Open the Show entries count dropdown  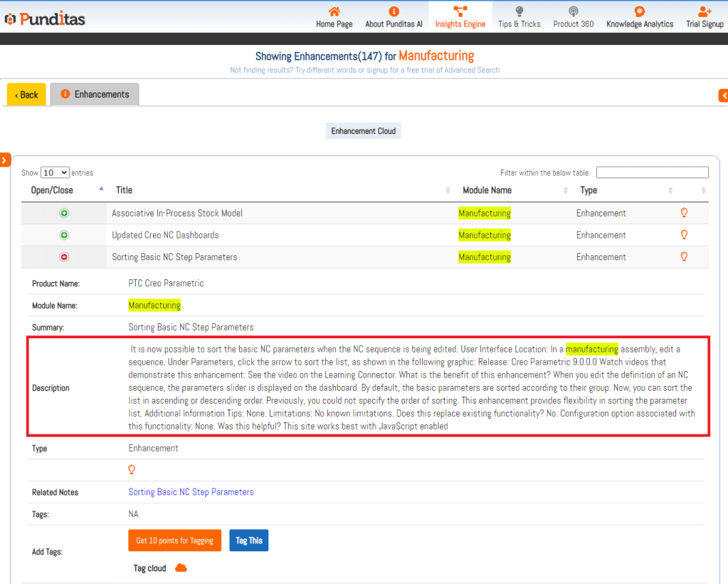click(x=55, y=172)
